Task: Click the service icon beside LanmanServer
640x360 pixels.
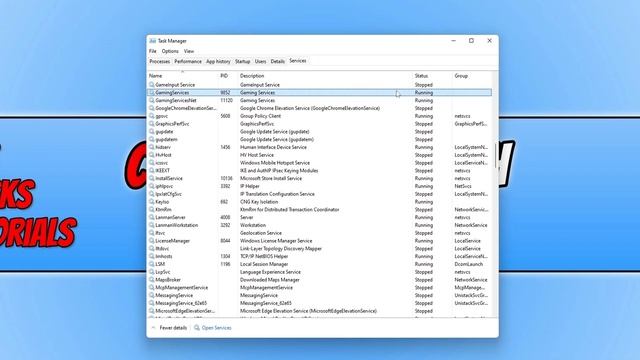Action: point(152,217)
